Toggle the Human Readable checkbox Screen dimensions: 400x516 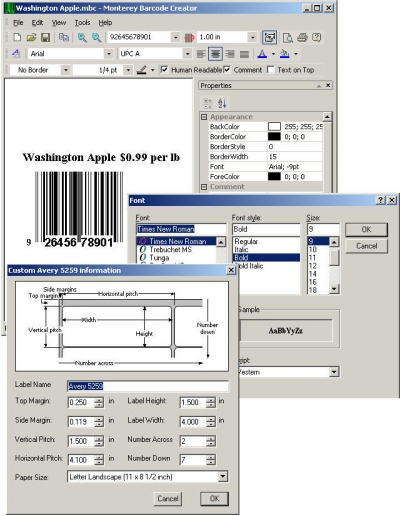click(164, 70)
